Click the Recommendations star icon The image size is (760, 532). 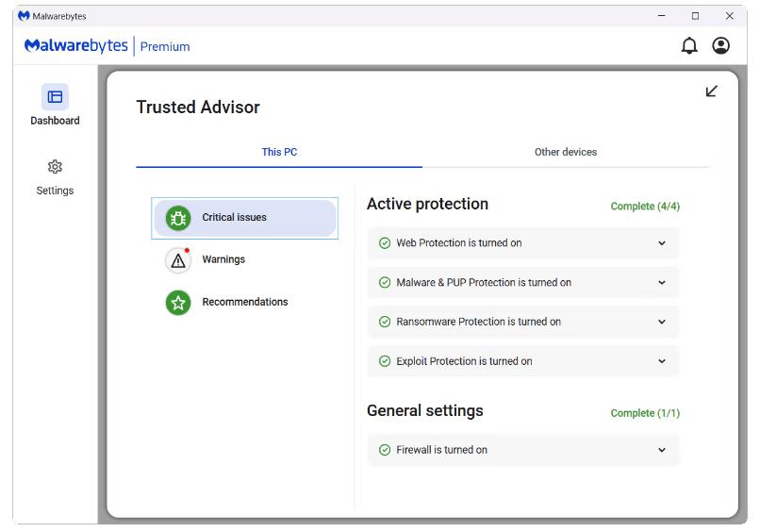point(178,303)
